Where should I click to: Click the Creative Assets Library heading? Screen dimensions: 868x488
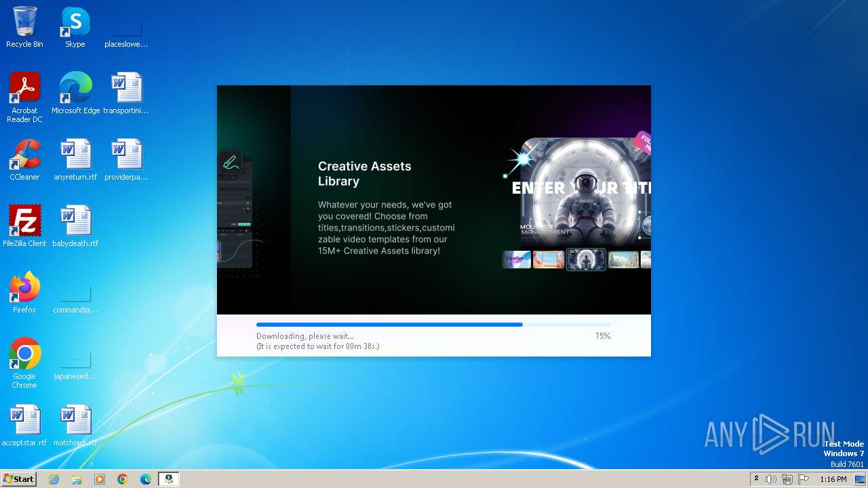pos(365,174)
